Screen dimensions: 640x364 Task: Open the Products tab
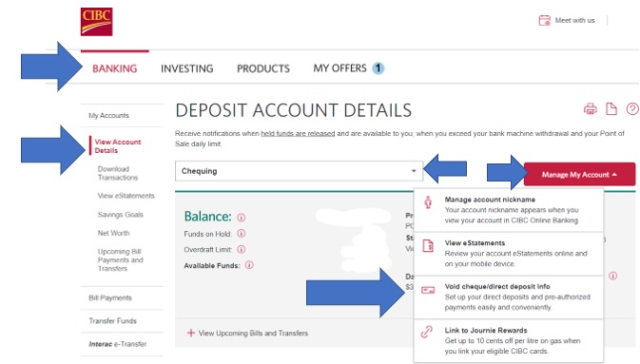pyautogui.click(x=263, y=68)
